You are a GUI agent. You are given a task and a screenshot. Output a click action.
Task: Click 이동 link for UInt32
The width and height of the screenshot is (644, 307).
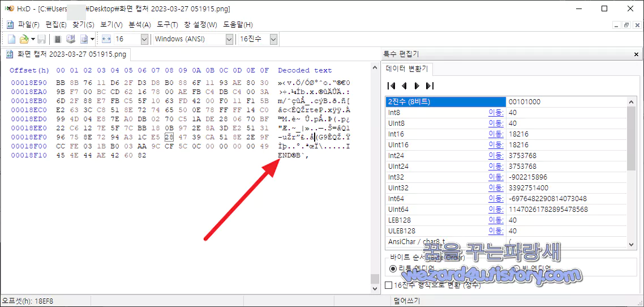tap(496, 188)
